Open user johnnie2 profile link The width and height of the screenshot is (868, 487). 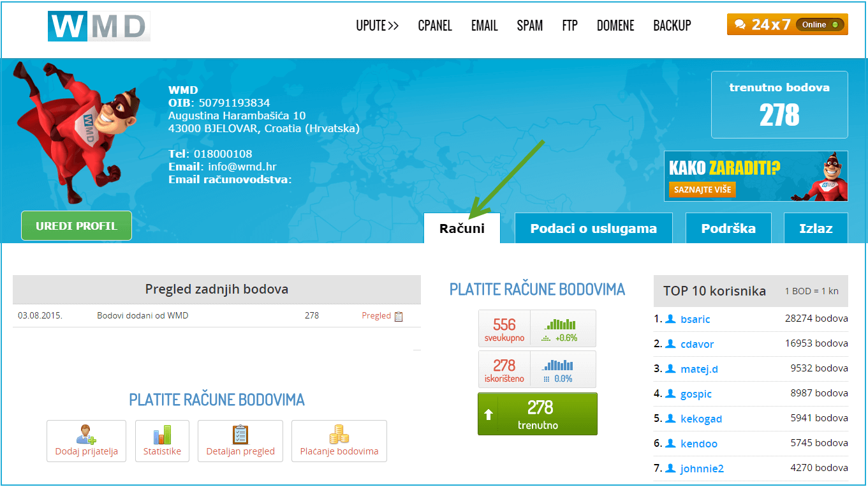point(702,468)
